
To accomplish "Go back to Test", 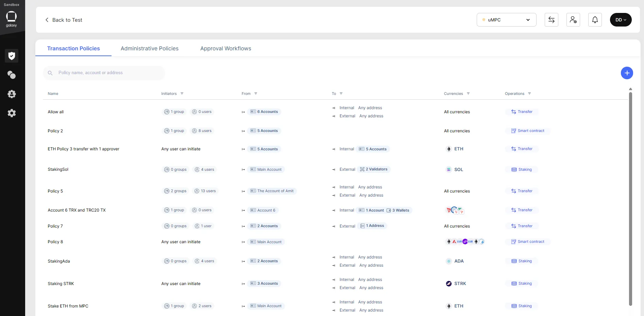I will point(64,20).
